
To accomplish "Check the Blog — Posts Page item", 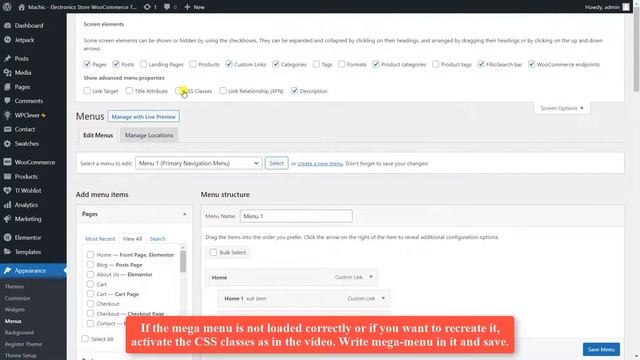I will click(90, 264).
